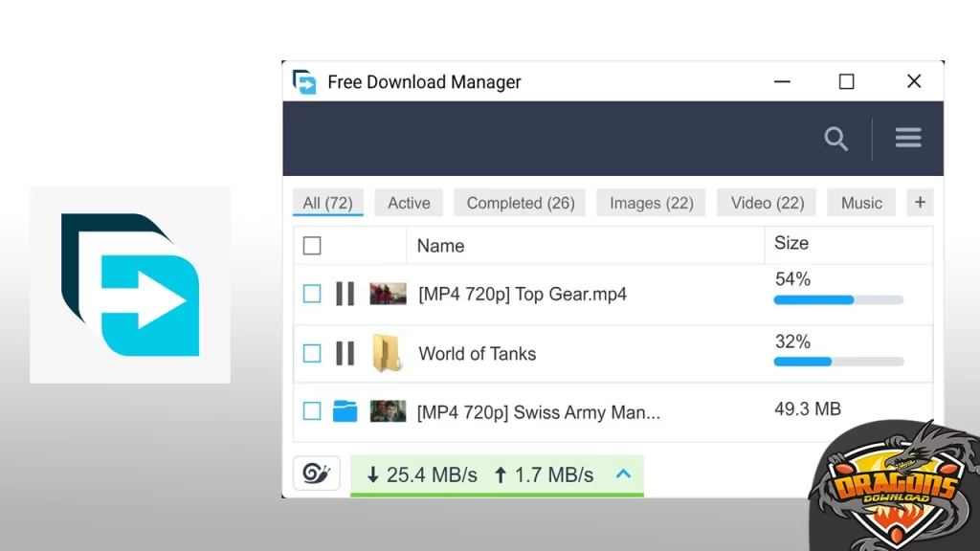Enable speed limit mode using snail icon

[316, 473]
